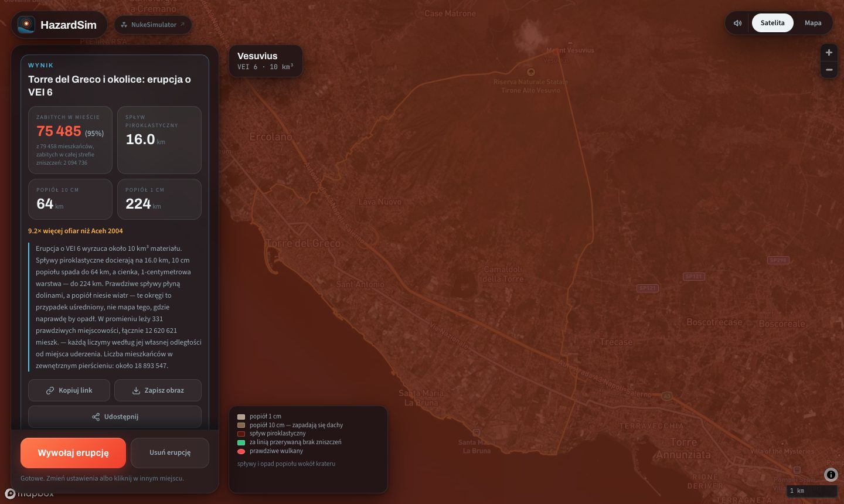This screenshot has width=844, height=504.
Task: Click the "224" km ash value
Action: click(138, 204)
